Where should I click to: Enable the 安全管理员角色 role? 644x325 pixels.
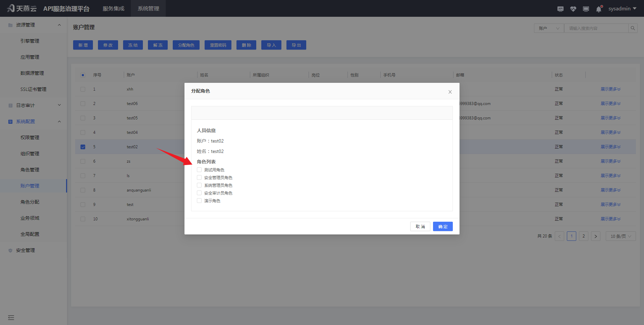(199, 177)
